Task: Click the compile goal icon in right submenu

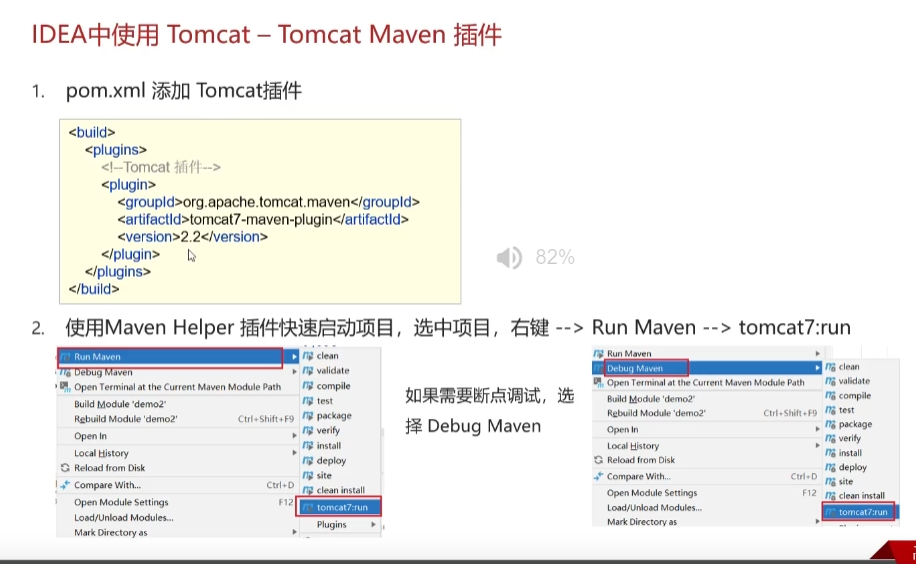Action: [x=830, y=396]
